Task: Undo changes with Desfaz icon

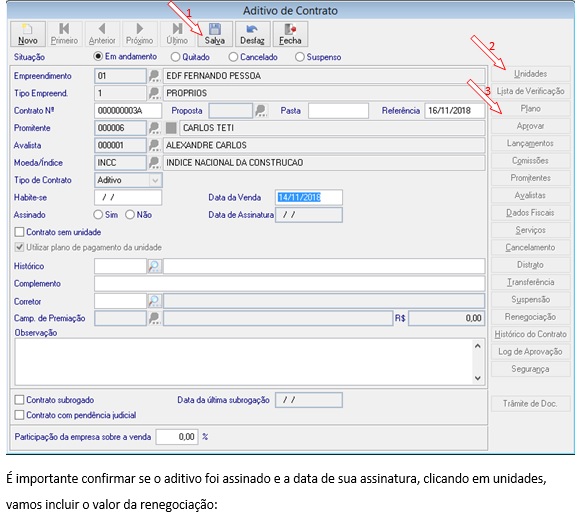Action: click(x=252, y=34)
